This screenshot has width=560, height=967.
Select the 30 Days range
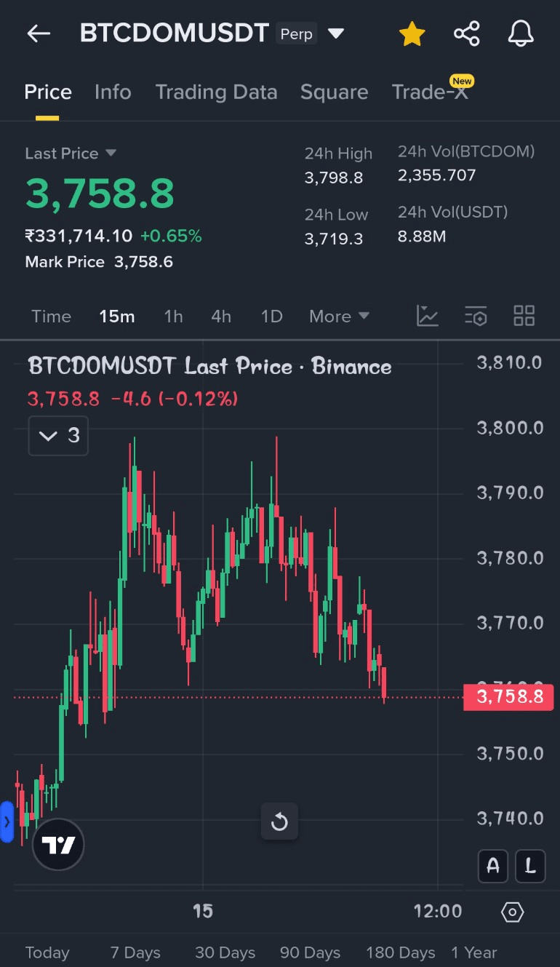[x=225, y=952]
